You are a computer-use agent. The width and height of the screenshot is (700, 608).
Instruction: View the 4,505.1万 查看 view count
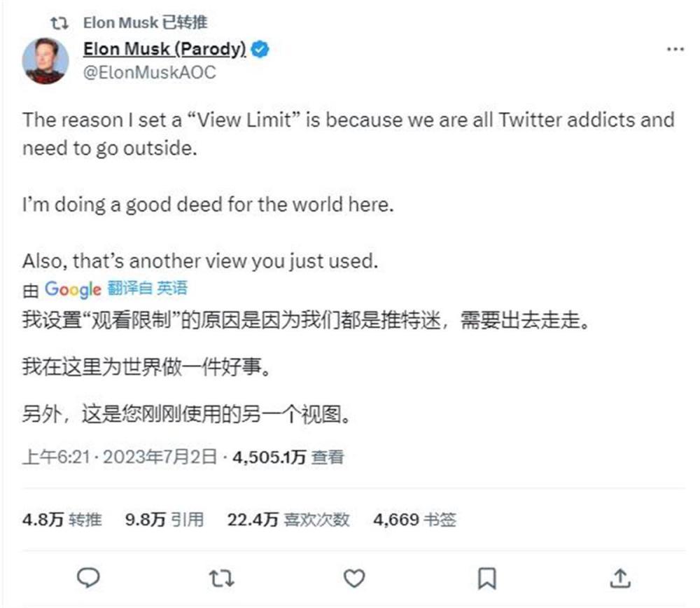coord(288,457)
